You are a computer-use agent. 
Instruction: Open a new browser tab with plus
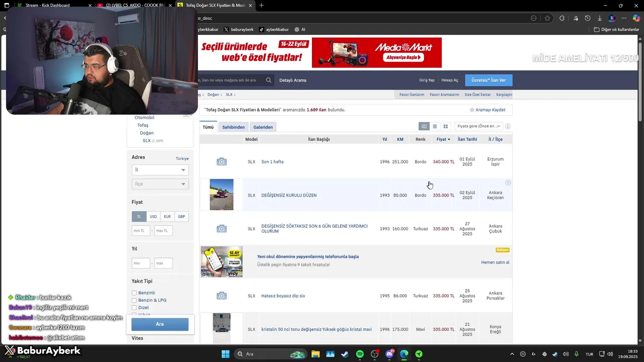point(261,6)
